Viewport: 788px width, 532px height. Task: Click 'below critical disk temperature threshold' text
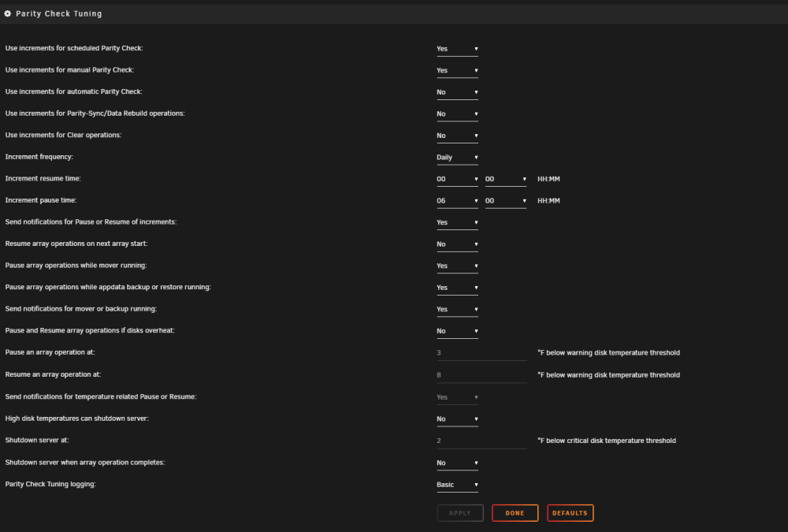point(611,441)
